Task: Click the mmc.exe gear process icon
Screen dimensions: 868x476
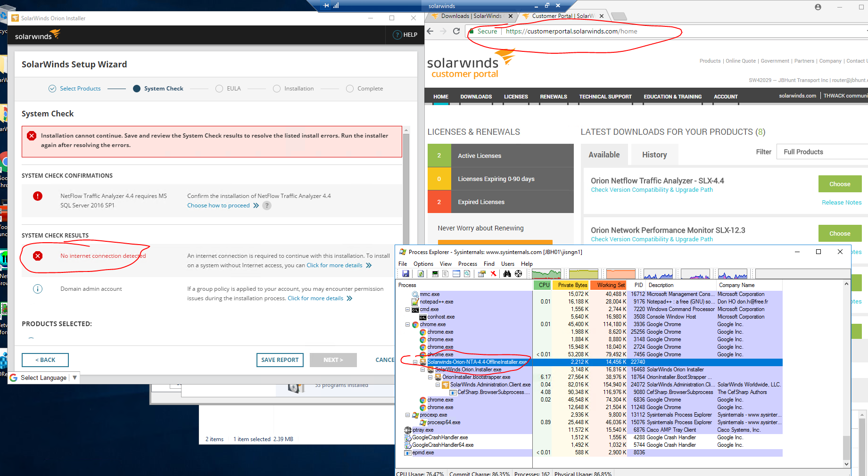Action: click(415, 294)
